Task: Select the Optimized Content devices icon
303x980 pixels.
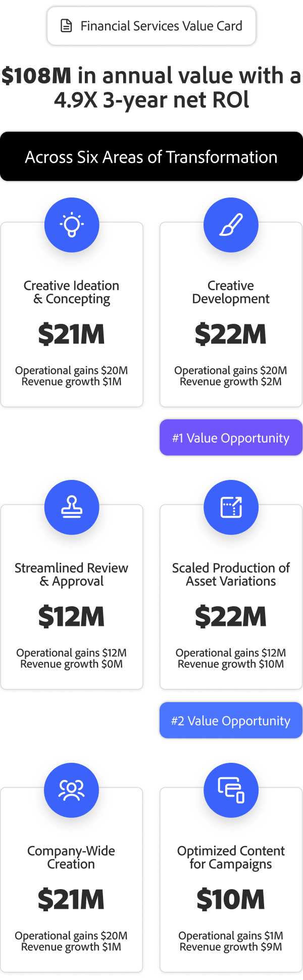Action: (x=231, y=790)
